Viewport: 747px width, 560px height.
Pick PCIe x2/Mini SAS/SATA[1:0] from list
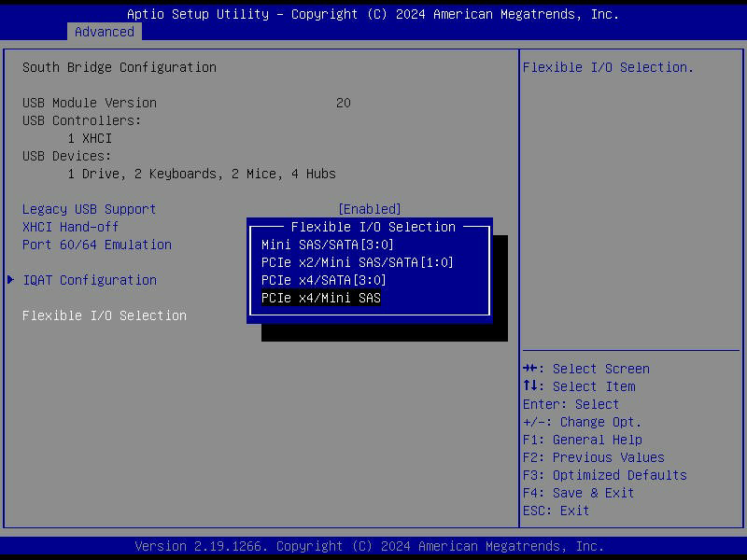[357, 262]
